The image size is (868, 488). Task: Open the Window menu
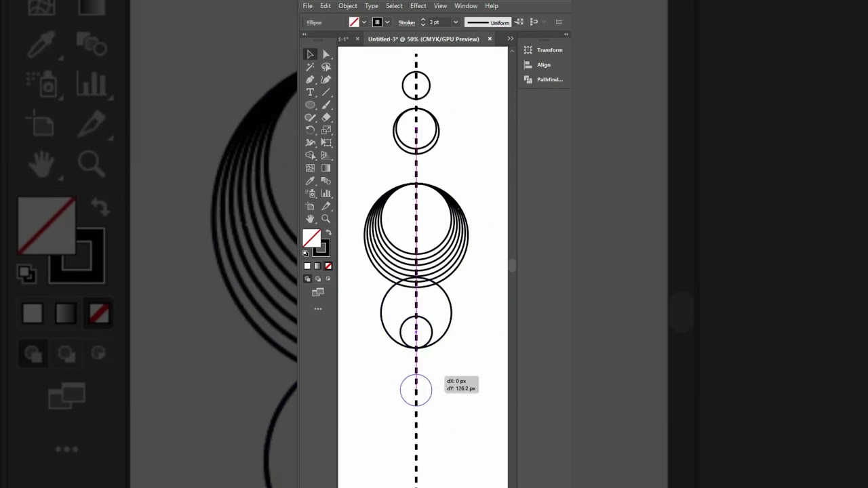pos(466,6)
